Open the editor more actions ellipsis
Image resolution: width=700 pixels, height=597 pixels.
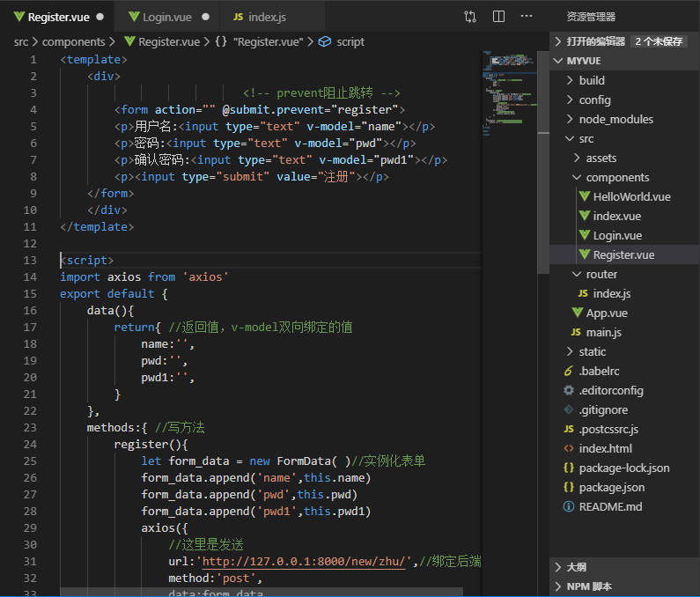(527, 17)
